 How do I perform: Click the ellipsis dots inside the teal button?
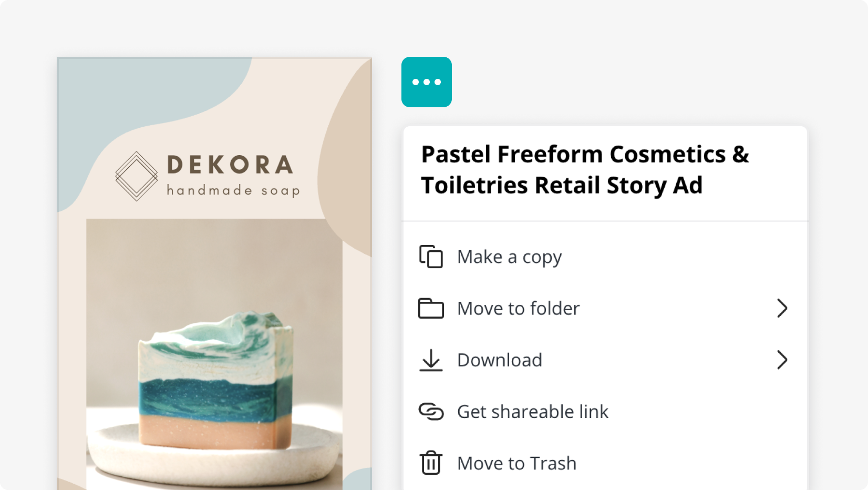(x=426, y=82)
